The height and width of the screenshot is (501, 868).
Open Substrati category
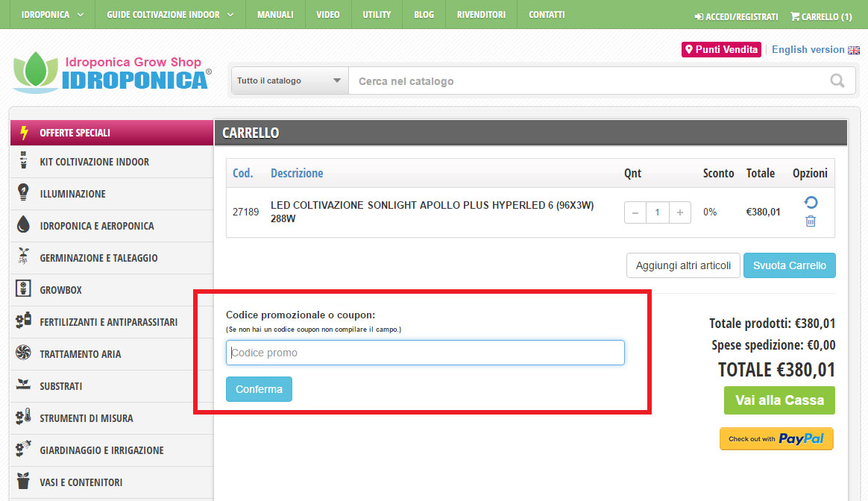[x=112, y=386]
